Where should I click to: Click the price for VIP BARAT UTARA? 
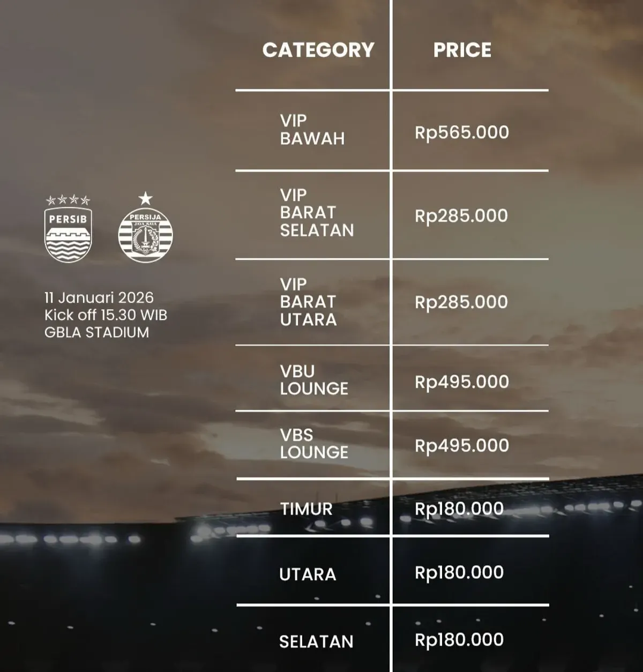coord(461,302)
